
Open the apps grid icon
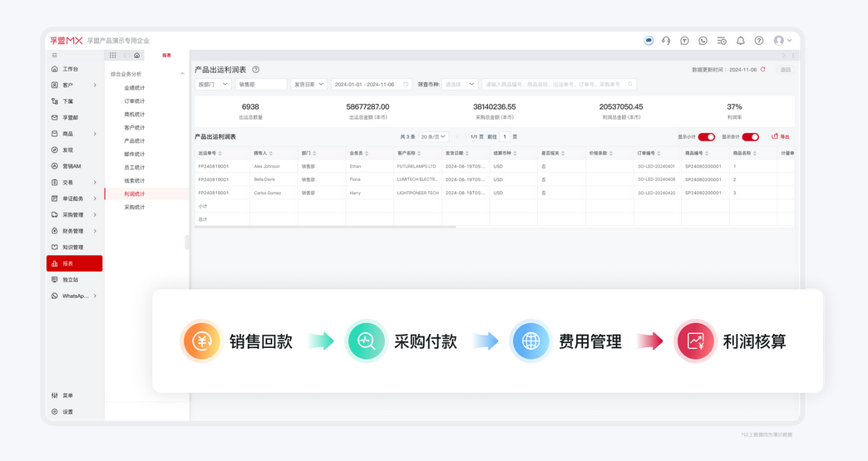113,56
